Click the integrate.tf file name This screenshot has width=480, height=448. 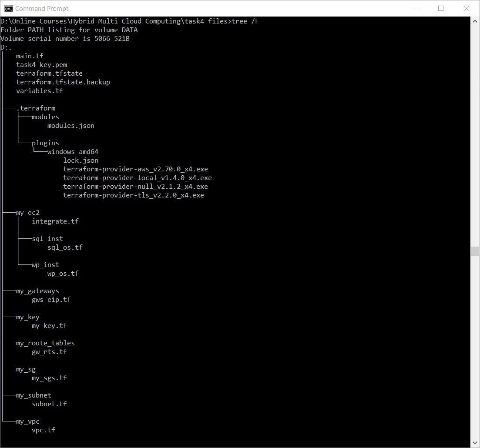point(55,221)
